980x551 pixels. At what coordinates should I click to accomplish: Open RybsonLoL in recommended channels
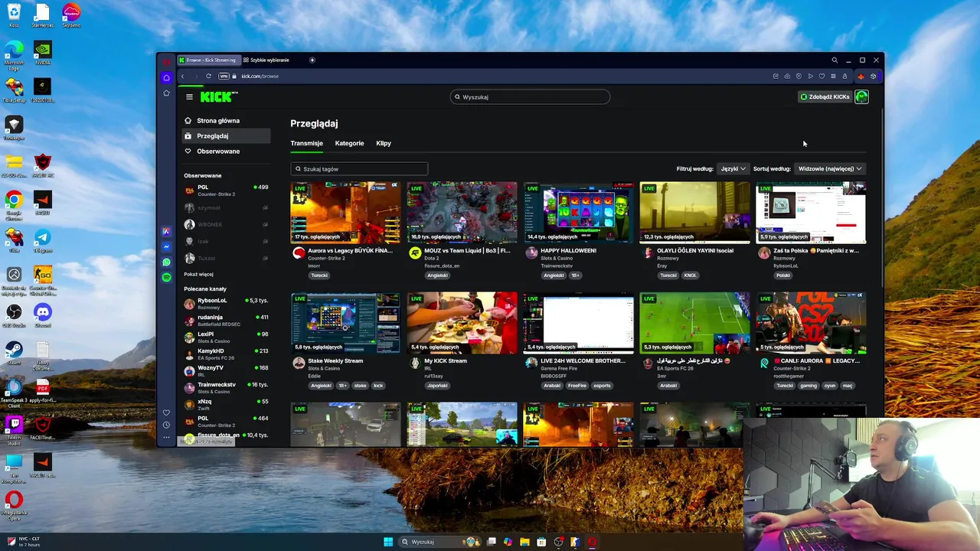(x=226, y=303)
